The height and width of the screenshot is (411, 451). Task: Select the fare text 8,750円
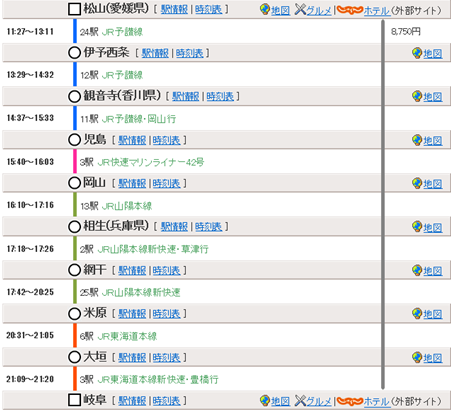406,31
